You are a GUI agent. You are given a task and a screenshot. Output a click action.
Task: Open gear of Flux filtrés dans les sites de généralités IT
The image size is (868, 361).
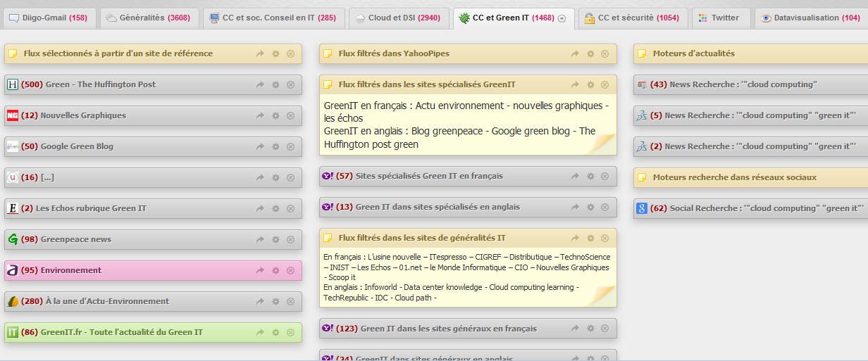coord(590,238)
